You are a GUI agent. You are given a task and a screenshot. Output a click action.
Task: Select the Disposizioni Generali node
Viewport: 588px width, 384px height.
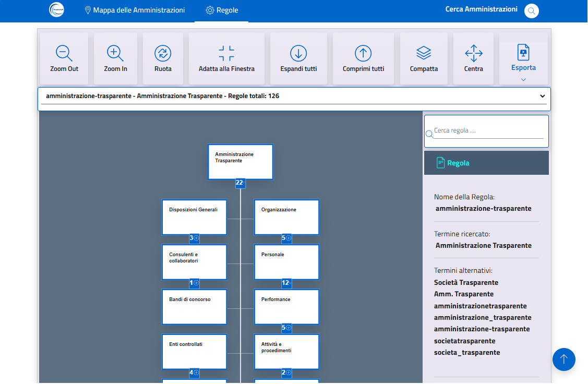pos(194,217)
